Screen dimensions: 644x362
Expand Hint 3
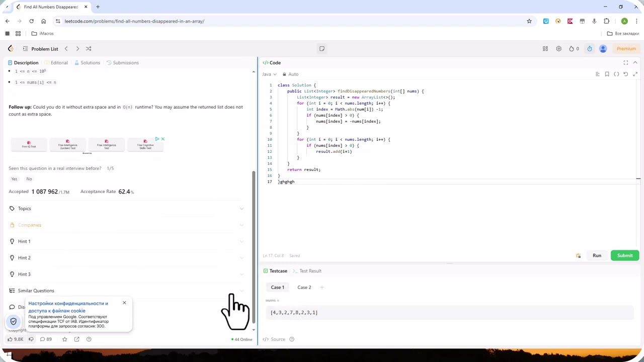pyautogui.click(x=126, y=274)
